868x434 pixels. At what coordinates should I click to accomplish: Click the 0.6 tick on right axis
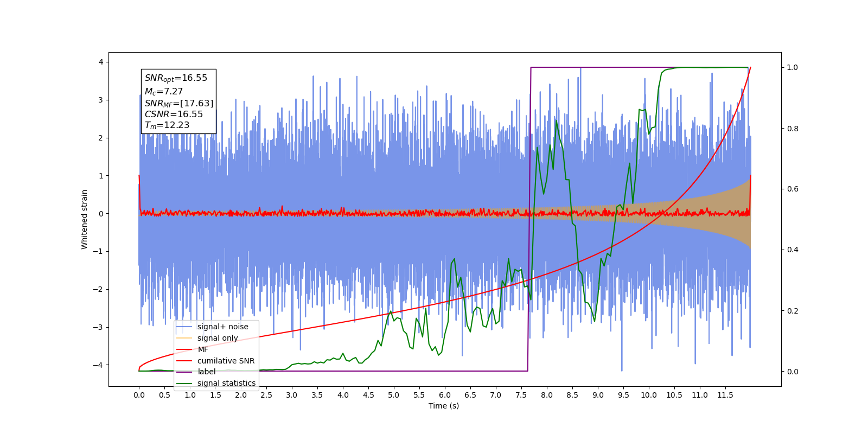pyautogui.click(x=793, y=189)
